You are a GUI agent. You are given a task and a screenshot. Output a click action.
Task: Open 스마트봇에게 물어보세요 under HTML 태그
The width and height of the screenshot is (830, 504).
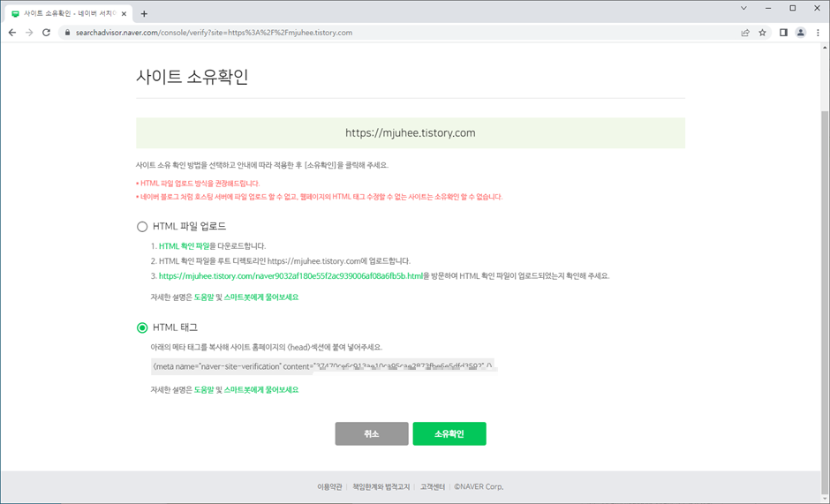261,389
